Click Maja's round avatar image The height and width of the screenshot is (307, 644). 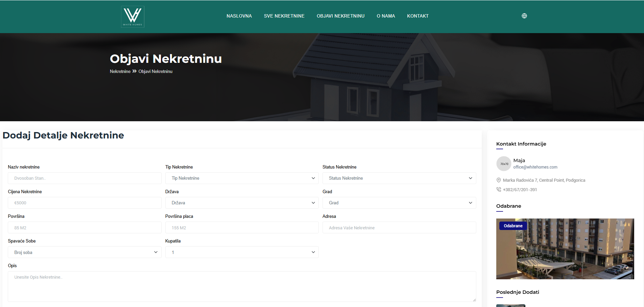point(504,164)
